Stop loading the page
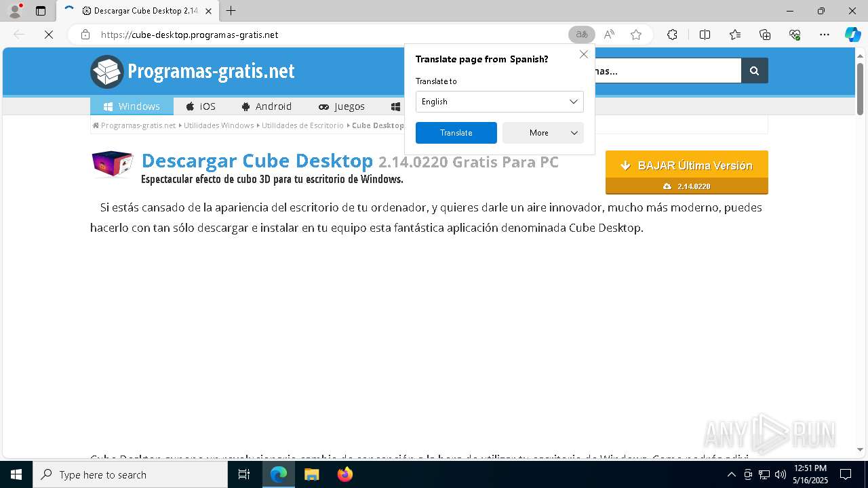Viewport: 868px width, 488px height. pyautogui.click(x=49, y=35)
